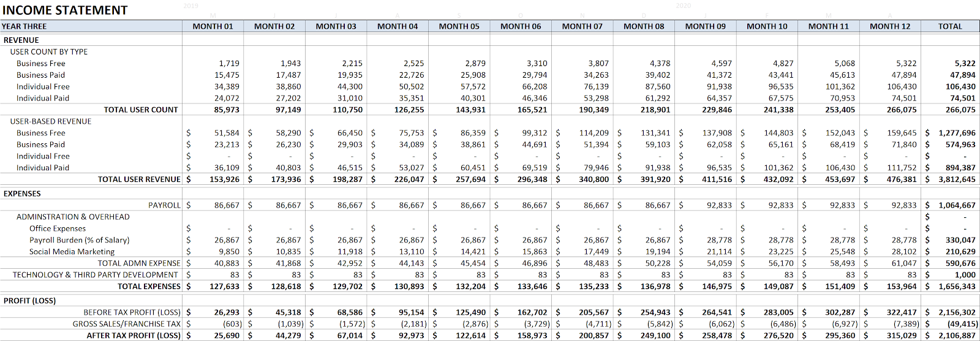Select the Month 09 payroll value 92,833
Screen dimensions: 980x341
point(719,205)
